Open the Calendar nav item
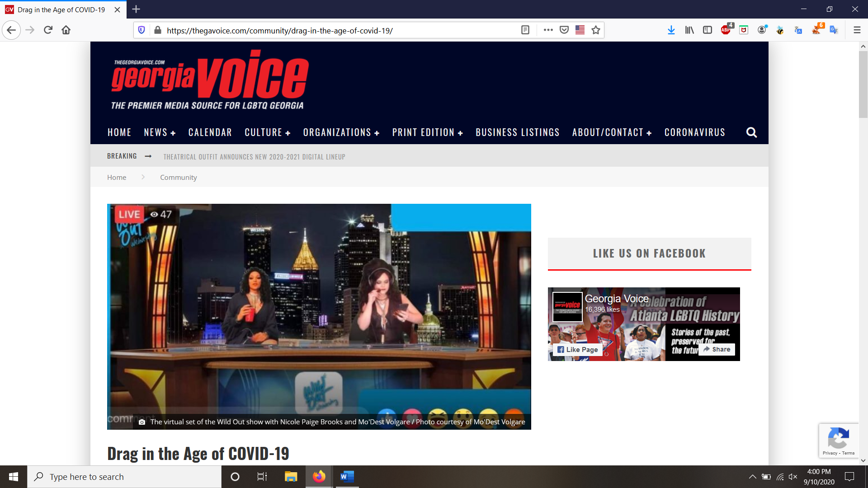The height and width of the screenshot is (488, 868). coord(210,132)
